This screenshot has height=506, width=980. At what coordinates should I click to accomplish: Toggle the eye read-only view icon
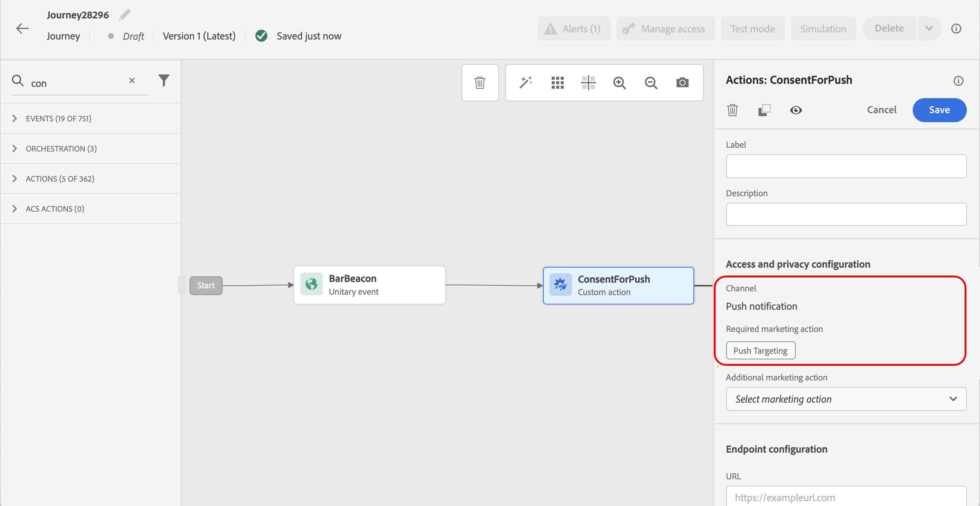point(795,110)
